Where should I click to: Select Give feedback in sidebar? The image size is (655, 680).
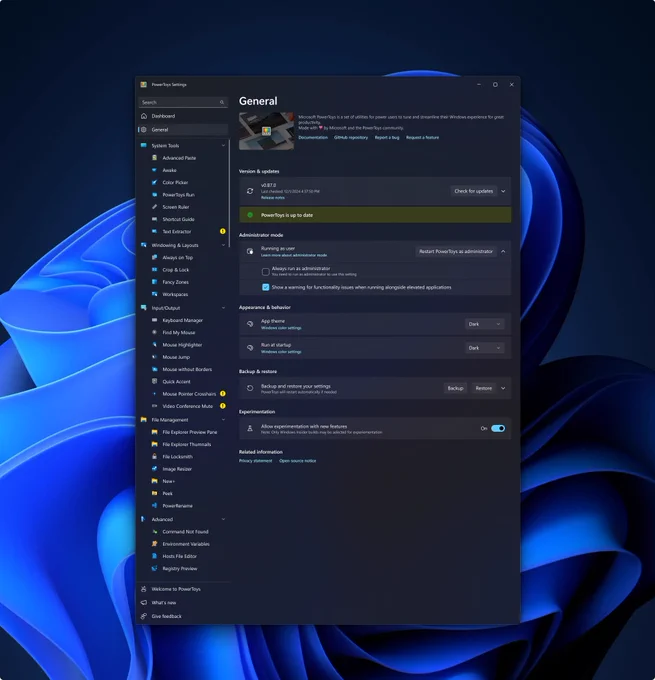pyautogui.click(x=183, y=616)
